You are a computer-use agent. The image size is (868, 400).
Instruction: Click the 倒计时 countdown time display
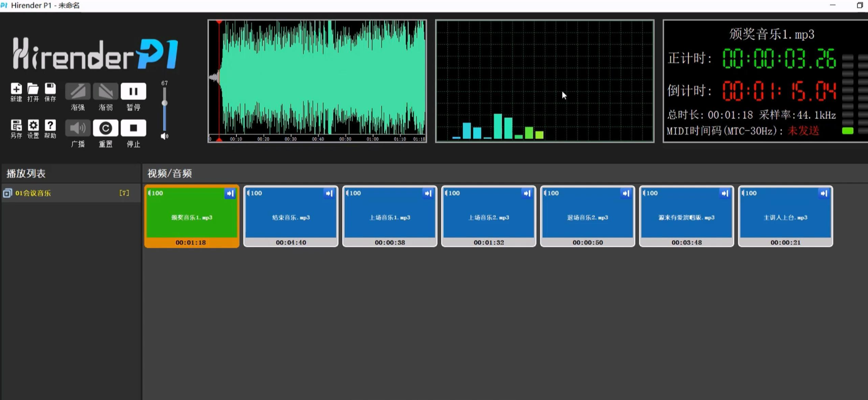[x=779, y=91]
